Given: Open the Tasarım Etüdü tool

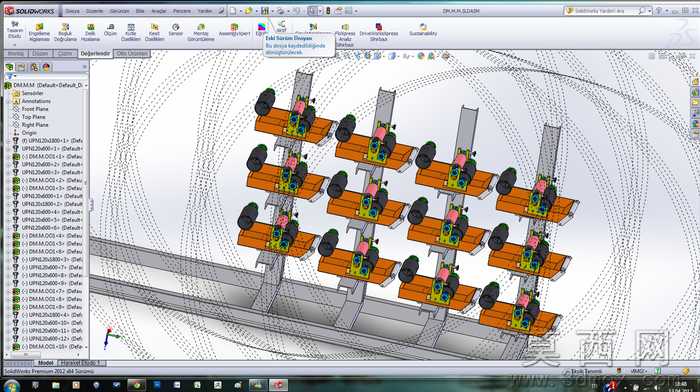Looking at the screenshot, I should point(15,30).
